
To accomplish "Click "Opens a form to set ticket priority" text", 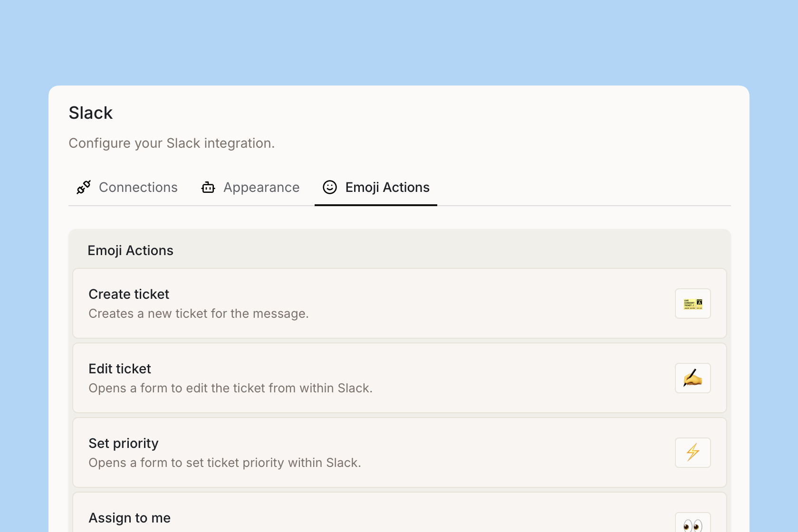I will [x=225, y=463].
